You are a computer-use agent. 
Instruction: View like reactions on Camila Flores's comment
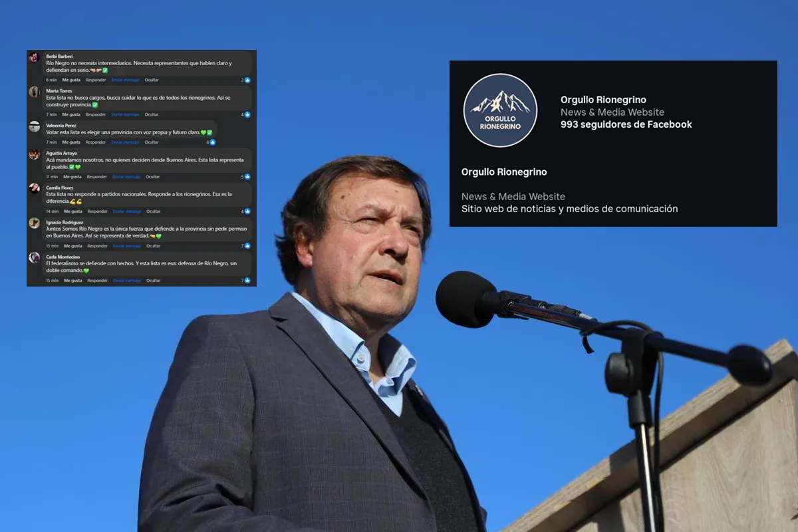point(245,211)
